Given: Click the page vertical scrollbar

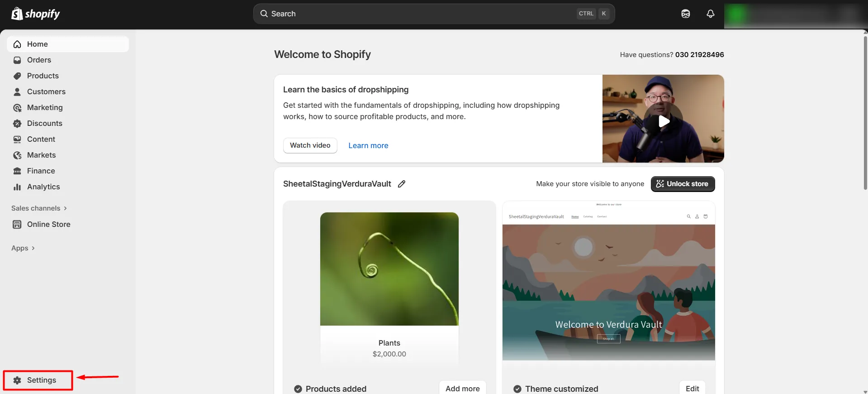Looking at the screenshot, I should coord(865,112).
